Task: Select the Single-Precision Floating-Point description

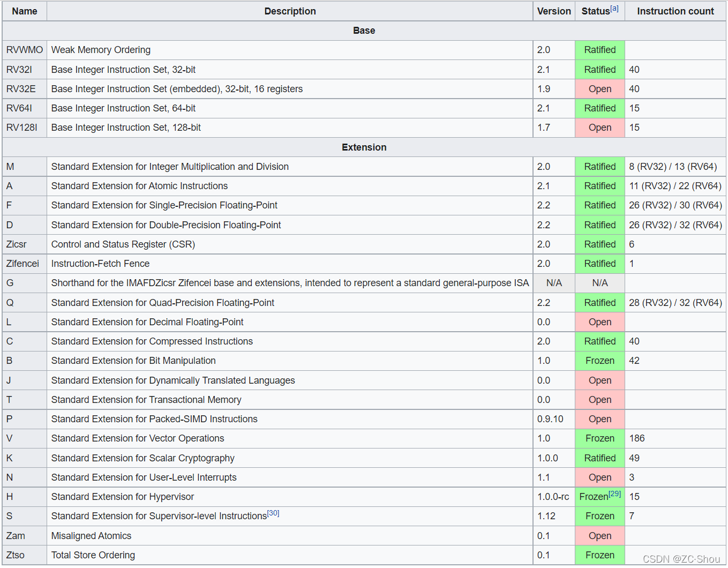Action: click(x=164, y=205)
